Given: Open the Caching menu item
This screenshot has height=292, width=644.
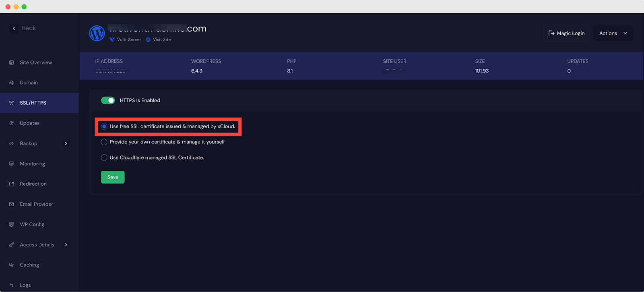Looking at the screenshot, I should click(x=29, y=265).
